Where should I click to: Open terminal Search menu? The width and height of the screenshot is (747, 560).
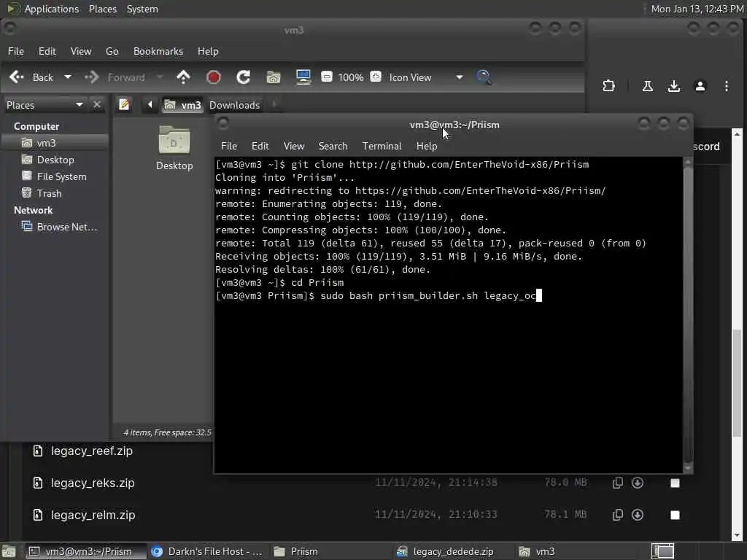pos(333,146)
